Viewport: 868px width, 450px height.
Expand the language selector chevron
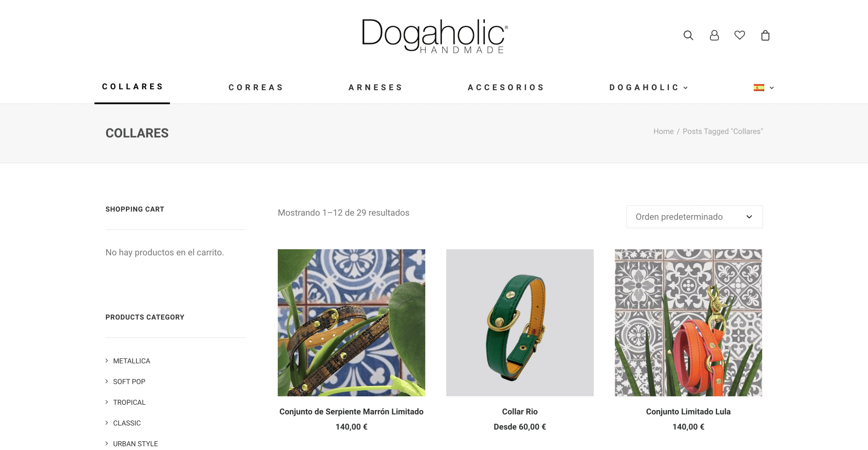click(x=772, y=88)
